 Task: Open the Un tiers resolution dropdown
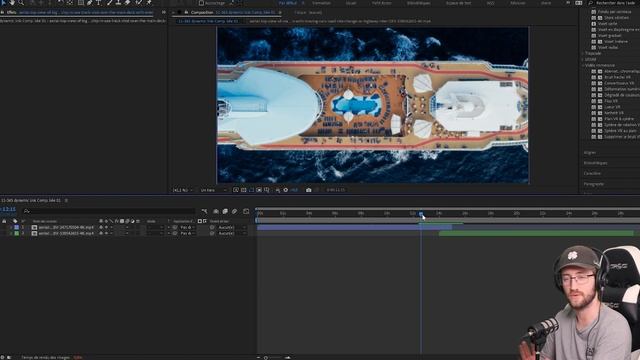[x=213, y=190]
